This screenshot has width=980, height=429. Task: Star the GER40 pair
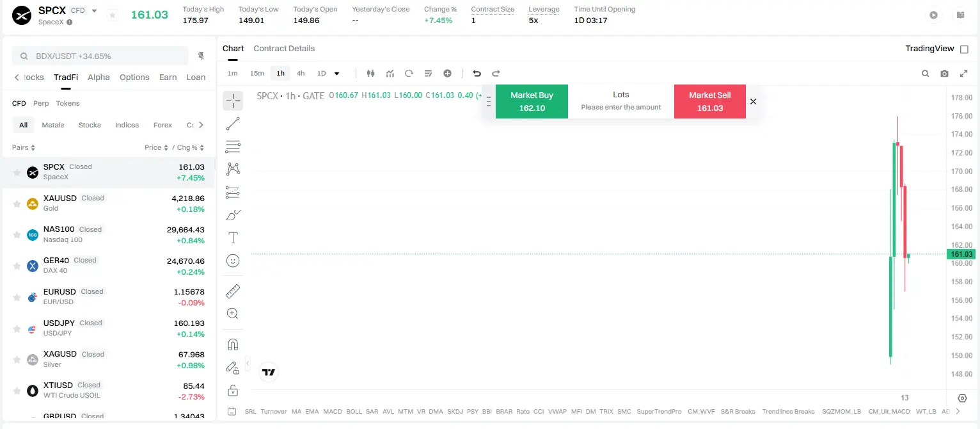tap(17, 266)
